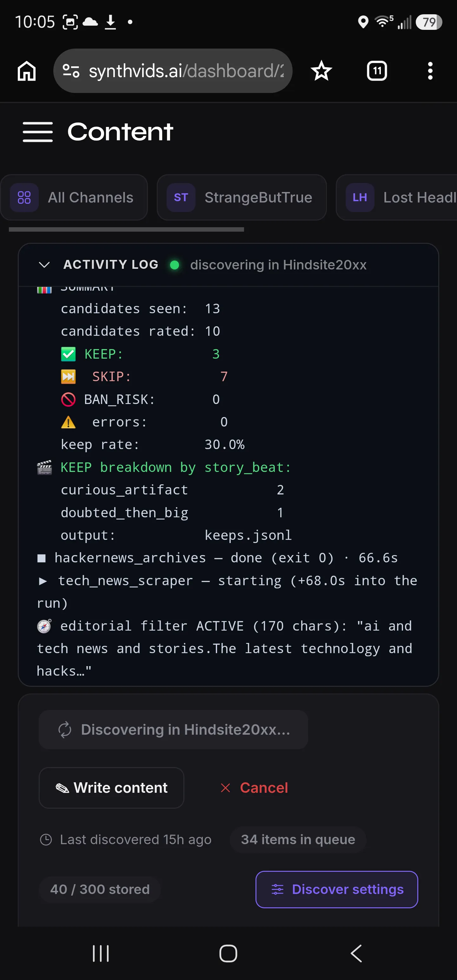Click the yellow warning errors icon

point(68,422)
